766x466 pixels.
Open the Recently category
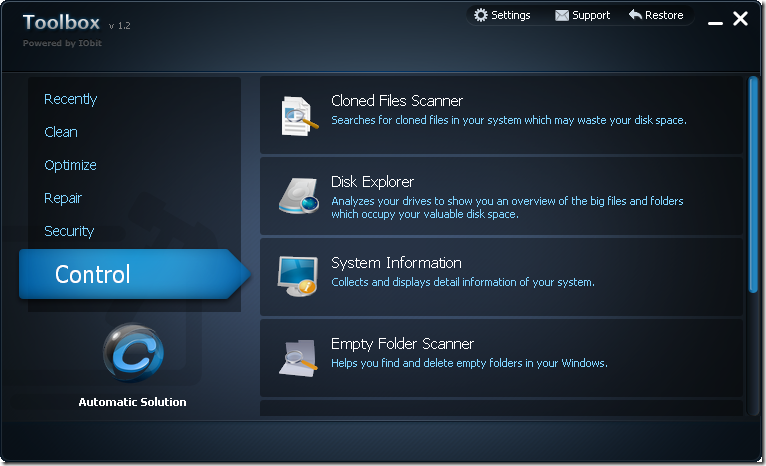pos(70,99)
